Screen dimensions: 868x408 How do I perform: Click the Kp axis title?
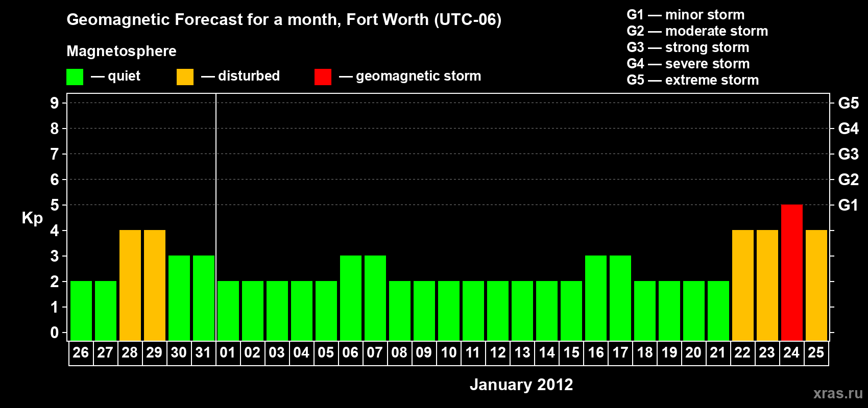(x=32, y=218)
